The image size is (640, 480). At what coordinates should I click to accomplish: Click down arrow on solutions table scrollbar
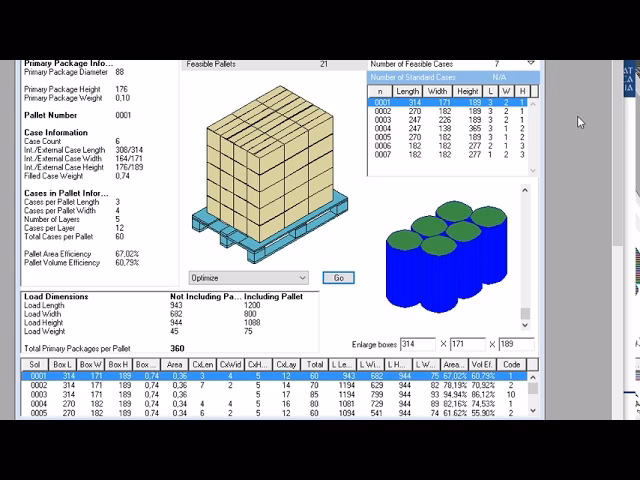pos(532,410)
